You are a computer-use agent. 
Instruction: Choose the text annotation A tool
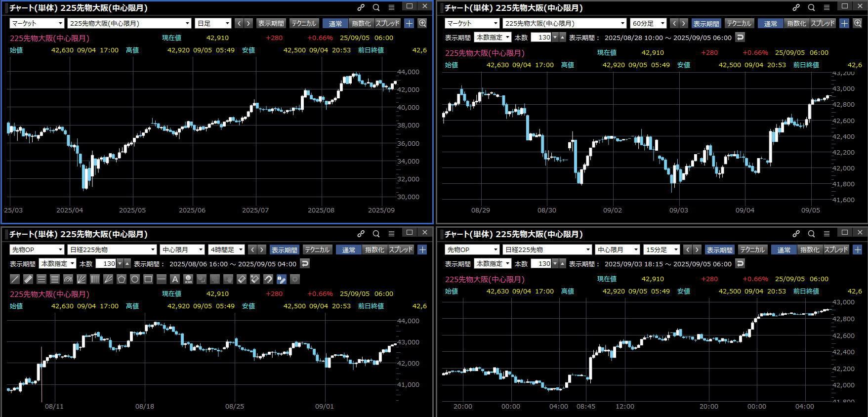tap(174, 279)
